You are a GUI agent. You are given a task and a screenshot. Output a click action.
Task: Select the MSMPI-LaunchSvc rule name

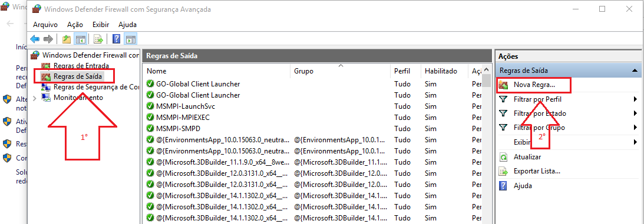(x=186, y=106)
